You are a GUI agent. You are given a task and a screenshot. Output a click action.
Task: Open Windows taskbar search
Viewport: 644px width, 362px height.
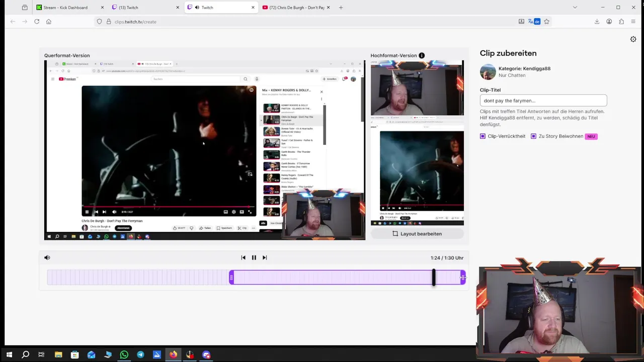tap(25, 355)
